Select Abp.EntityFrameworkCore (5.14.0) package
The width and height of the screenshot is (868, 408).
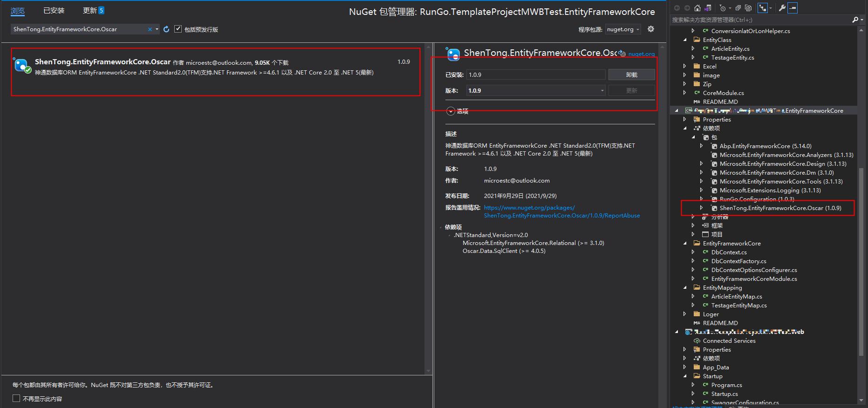[x=765, y=146]
